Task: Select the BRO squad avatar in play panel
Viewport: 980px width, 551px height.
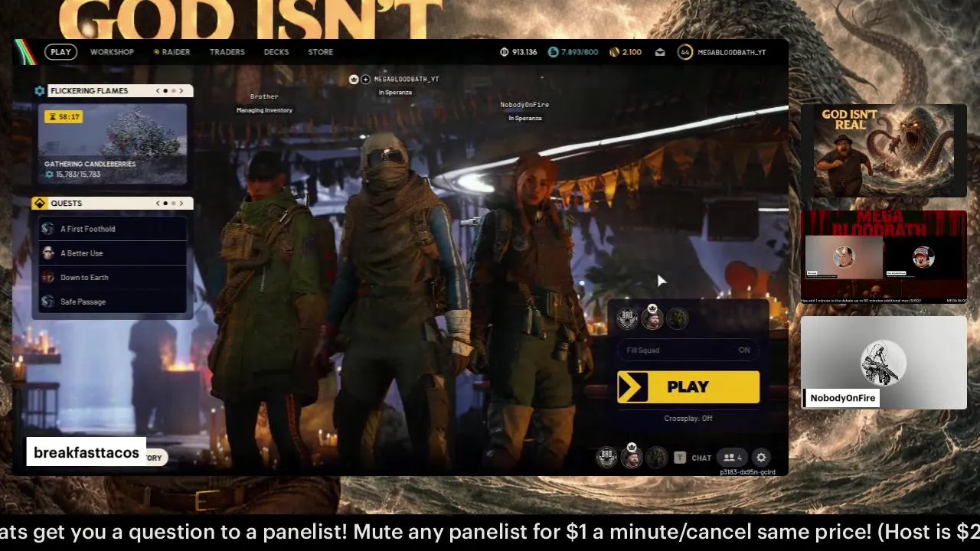Action: pyautogui.click(x=627, y=319)
